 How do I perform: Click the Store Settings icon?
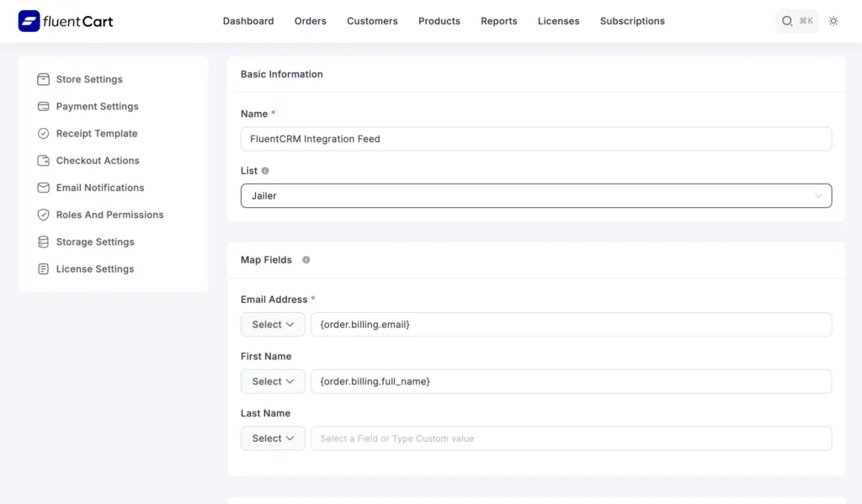44,79
